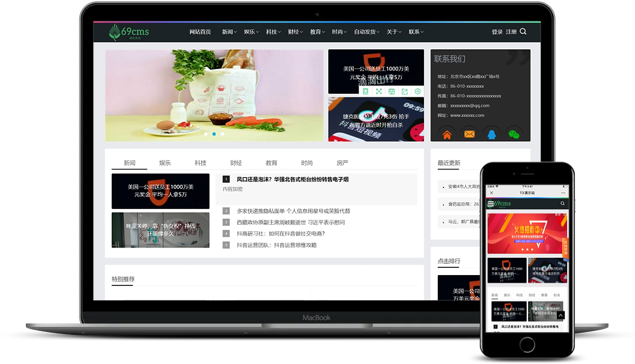Click the 登录 link in the header
Screen dimensions: 635x364
pos(497,32)
